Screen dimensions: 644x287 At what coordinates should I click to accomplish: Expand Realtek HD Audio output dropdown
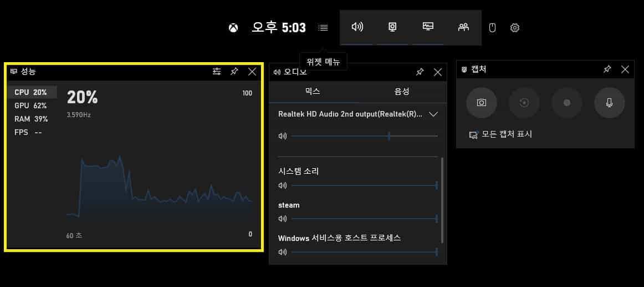tap(433, 114)
